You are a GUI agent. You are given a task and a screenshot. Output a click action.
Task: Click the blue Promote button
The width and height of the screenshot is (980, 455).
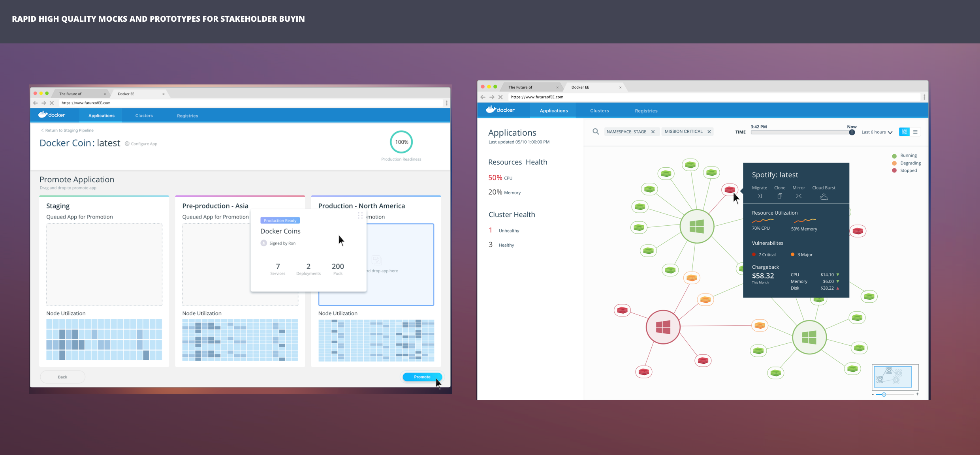(422, 377)
